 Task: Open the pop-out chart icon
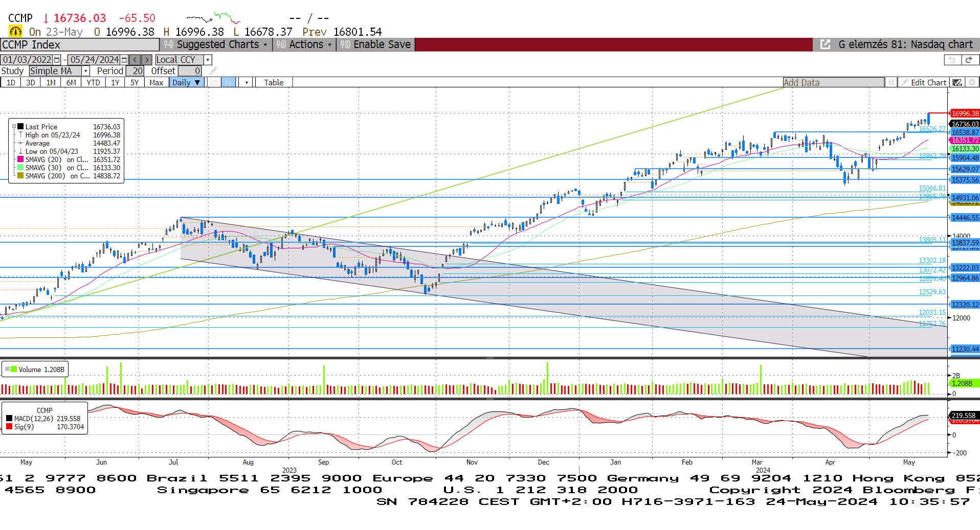pyautogui.click(x=825, y=44)
